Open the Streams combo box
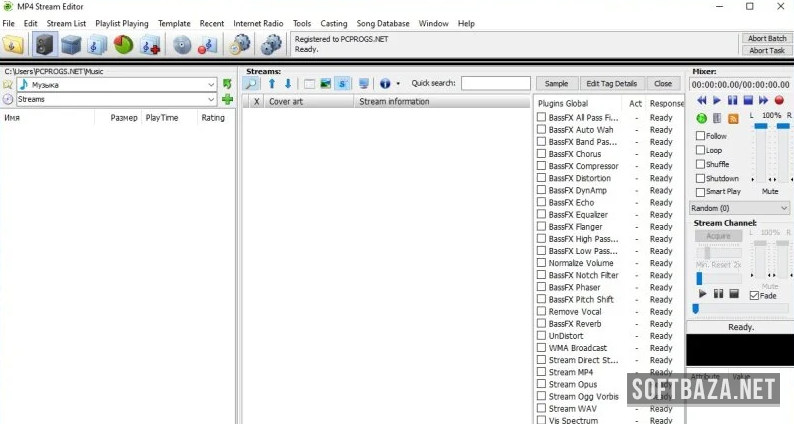Screen dimensions: 794x424 210,100
